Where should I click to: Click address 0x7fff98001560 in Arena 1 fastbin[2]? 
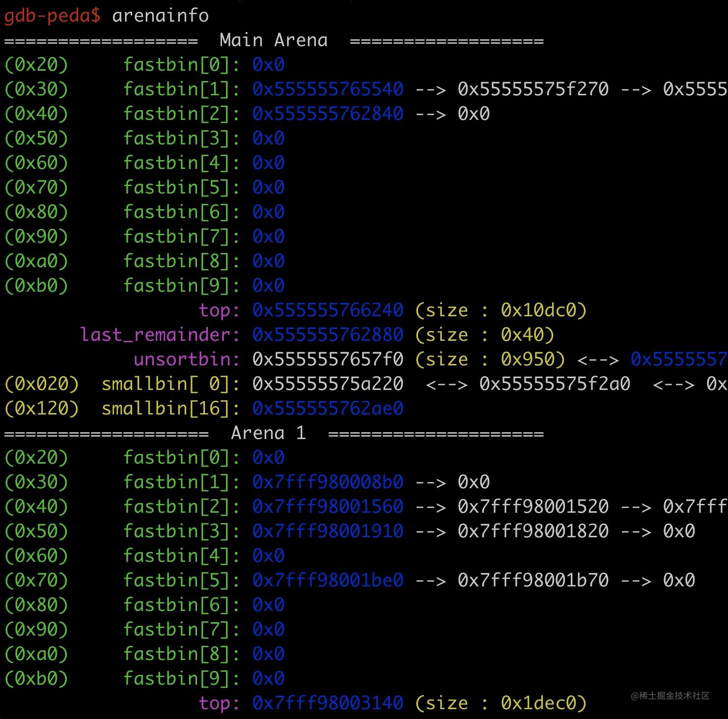pyautogui.click(x=328, y=507)
